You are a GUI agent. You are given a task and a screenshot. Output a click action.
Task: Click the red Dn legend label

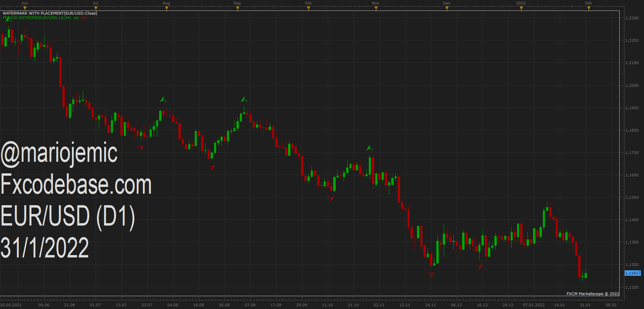(x=84, y=18)
